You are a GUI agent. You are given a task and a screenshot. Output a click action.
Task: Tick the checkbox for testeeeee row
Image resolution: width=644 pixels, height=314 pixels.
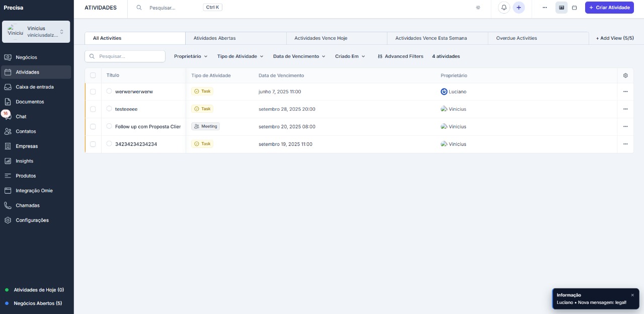(x=93, y=109)
